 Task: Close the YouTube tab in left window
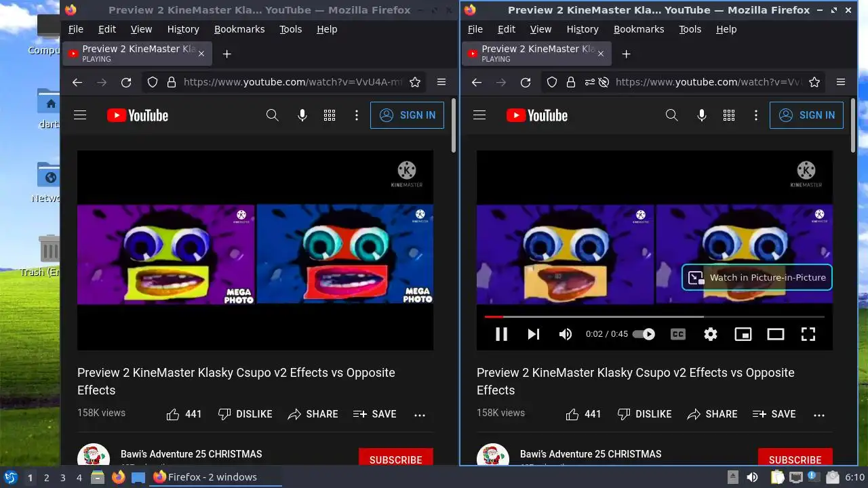[x=201, y=54]
